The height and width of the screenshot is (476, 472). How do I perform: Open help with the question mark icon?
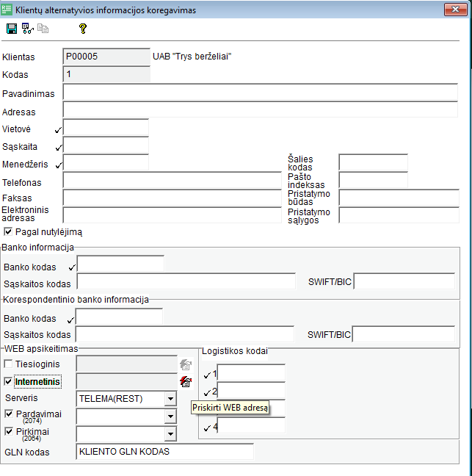[83, 29]
